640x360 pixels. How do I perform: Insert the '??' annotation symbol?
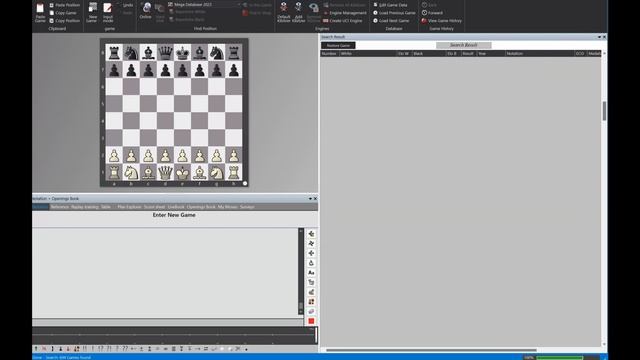coord(125,349)
